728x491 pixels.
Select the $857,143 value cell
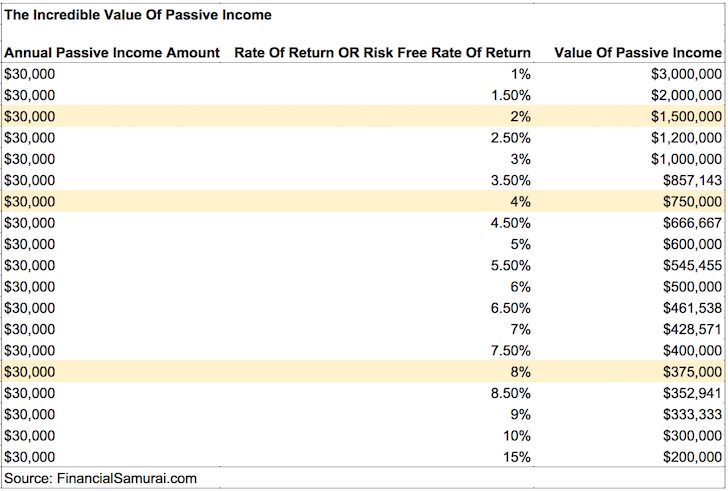click(x=692, y=180)
